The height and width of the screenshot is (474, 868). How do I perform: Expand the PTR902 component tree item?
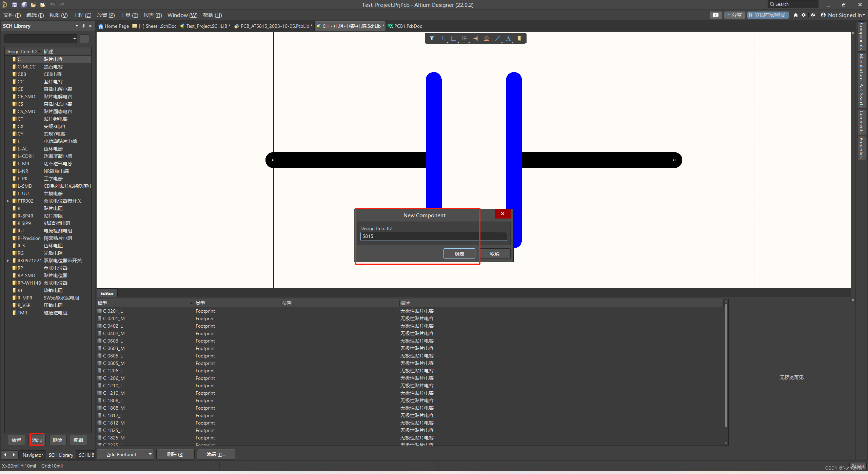tap(8, 201)
